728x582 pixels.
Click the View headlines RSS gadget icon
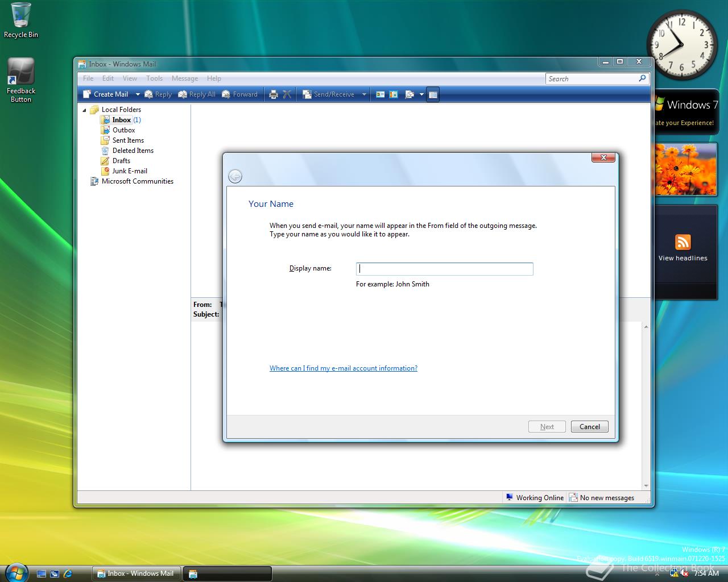683,242
